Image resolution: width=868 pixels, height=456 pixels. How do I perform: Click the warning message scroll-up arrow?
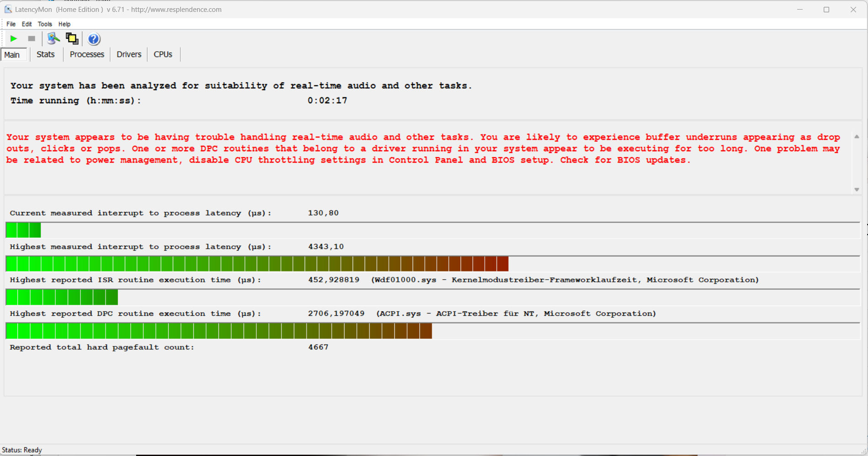pos(857,137)
